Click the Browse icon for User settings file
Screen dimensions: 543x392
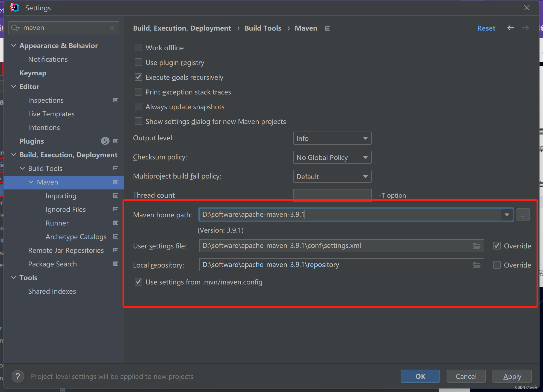click(x=477, y=245)
